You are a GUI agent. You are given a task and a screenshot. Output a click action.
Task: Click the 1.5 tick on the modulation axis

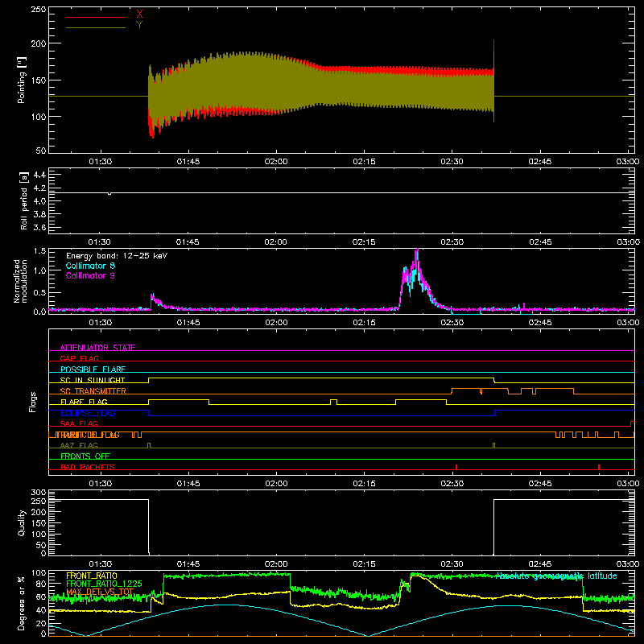coord(39,251)
